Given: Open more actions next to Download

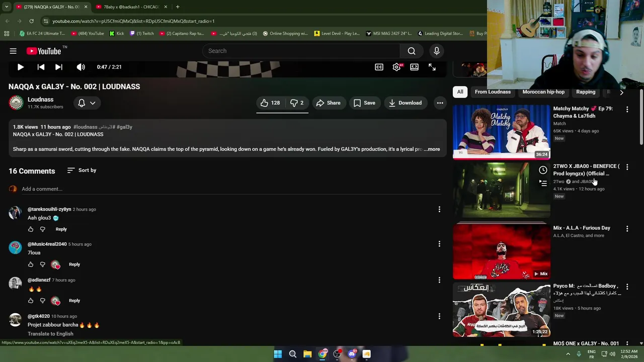Looking at the screenshot, I should click(x=440, y=103).
